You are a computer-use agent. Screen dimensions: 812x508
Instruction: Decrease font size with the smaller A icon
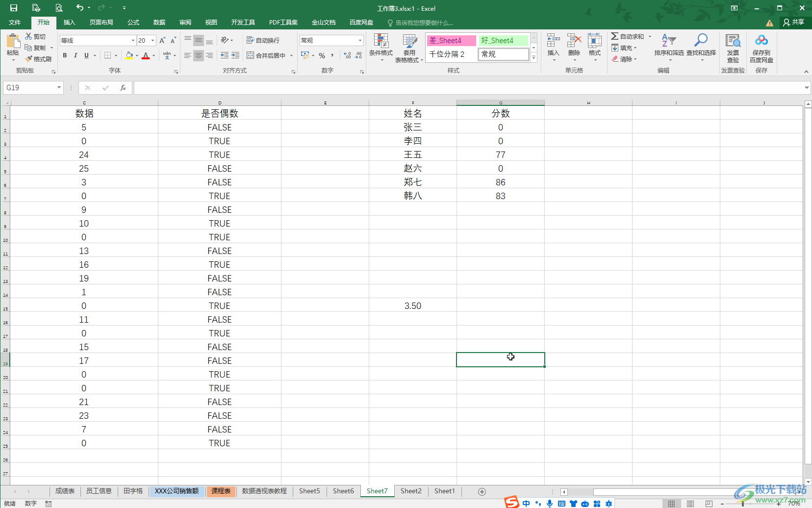coord(173,40)
